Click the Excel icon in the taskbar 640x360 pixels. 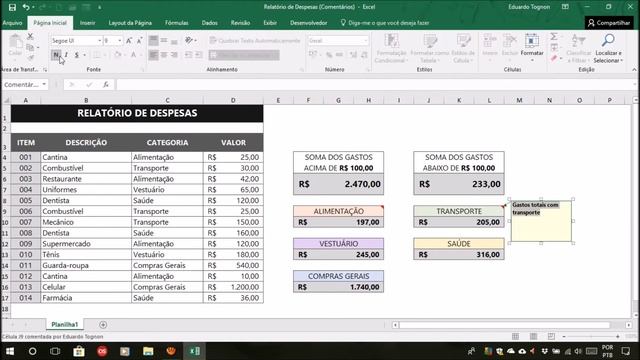point(194,351)
